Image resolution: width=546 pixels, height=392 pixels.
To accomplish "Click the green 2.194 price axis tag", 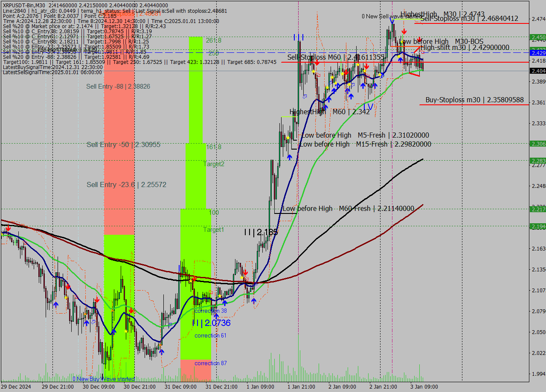I will point(537,226).
